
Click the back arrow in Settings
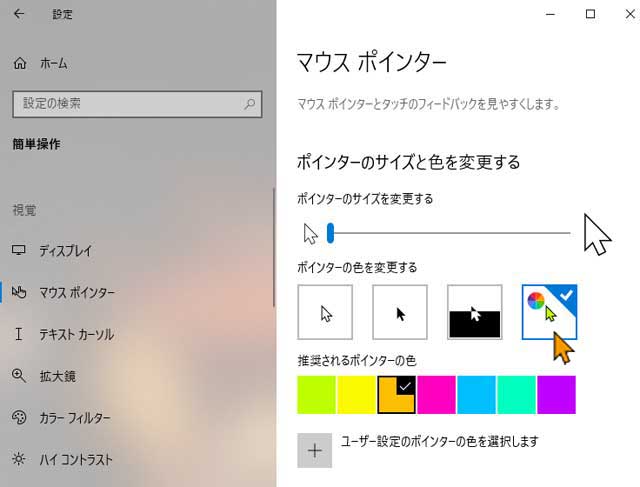coord(20,14)
